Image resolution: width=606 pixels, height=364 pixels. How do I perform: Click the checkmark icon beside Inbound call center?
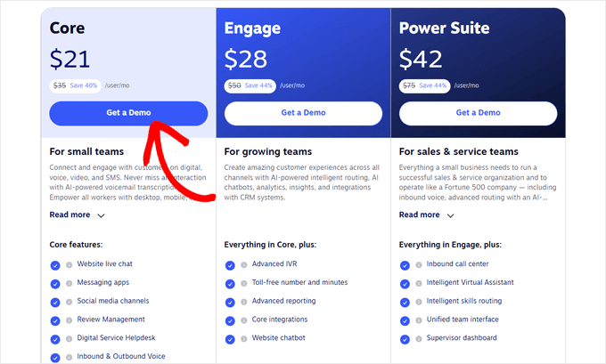[405, 264]
